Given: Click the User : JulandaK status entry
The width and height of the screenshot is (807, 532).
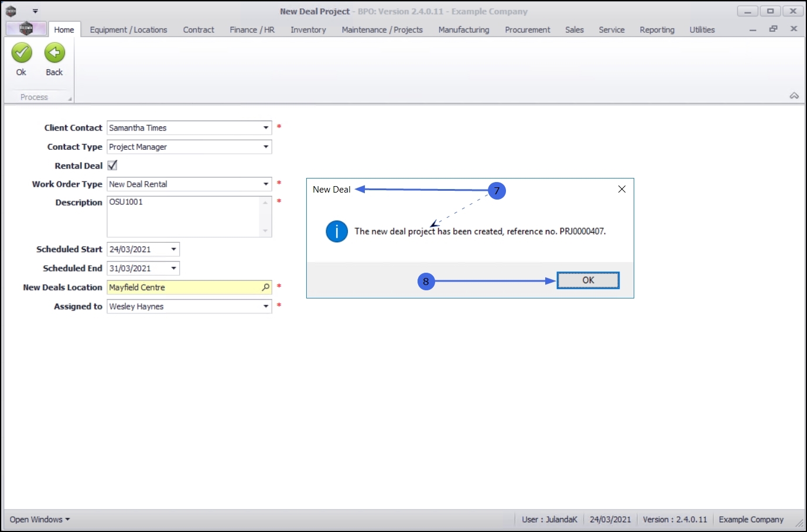Looking at the screenshot, I should click(549, 520).
